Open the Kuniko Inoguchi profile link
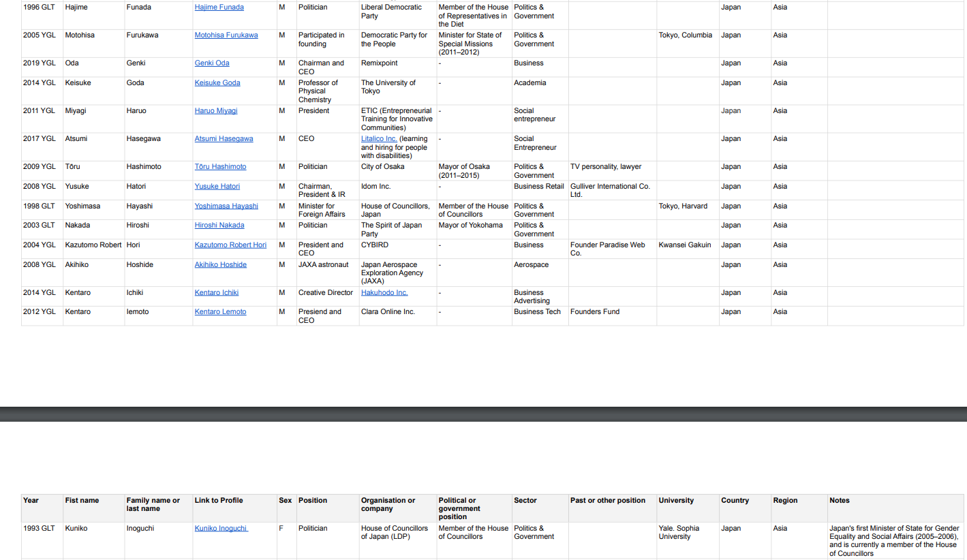The image size is (967, 560). pos(221,528)
